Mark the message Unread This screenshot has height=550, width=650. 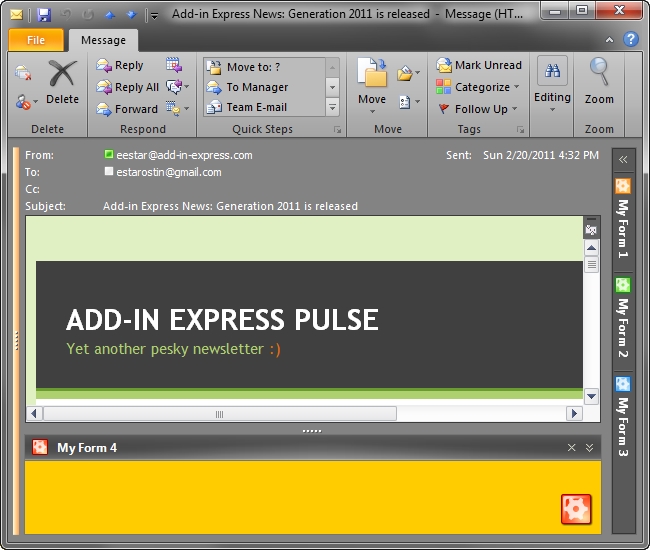click(479, 65)
